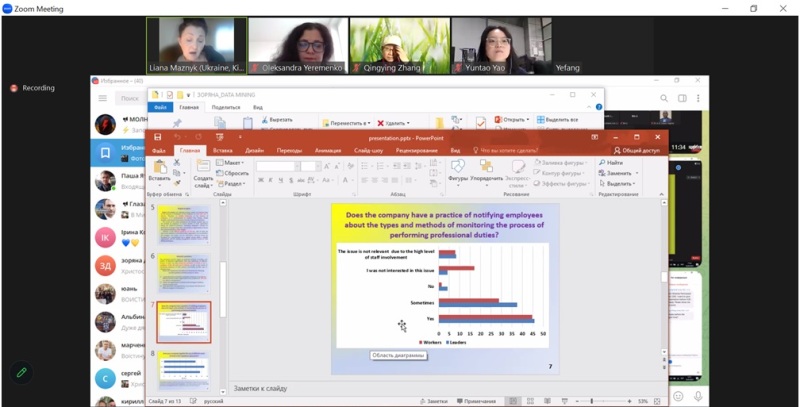Toggle text shadow (S) formatting
800x407 pixels.
[291, 180]
